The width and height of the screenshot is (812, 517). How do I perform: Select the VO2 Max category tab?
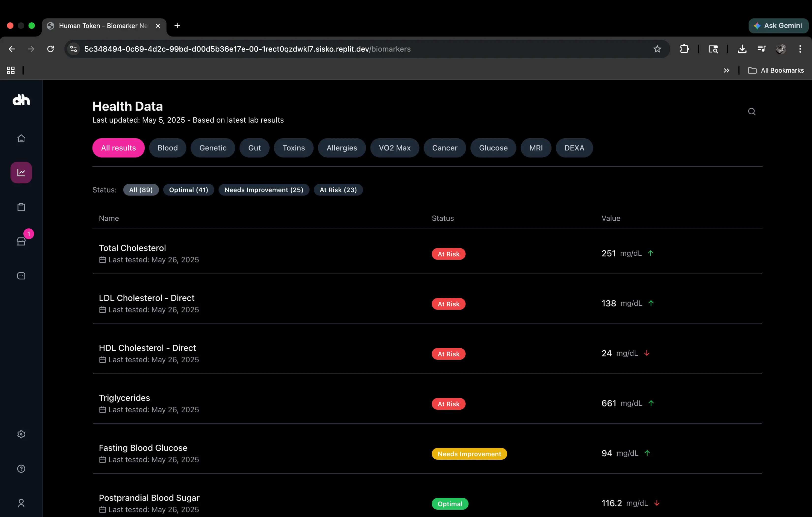394,147
